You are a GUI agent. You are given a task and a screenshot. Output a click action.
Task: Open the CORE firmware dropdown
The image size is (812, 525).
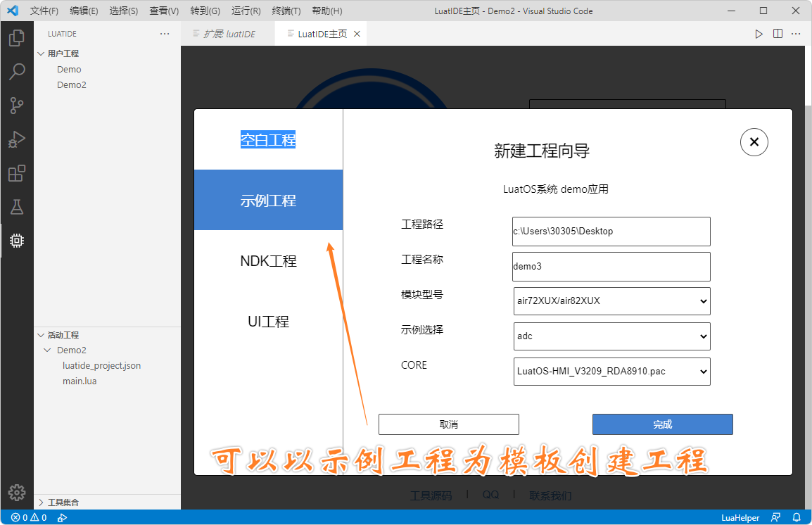click(x=611, y=371)
